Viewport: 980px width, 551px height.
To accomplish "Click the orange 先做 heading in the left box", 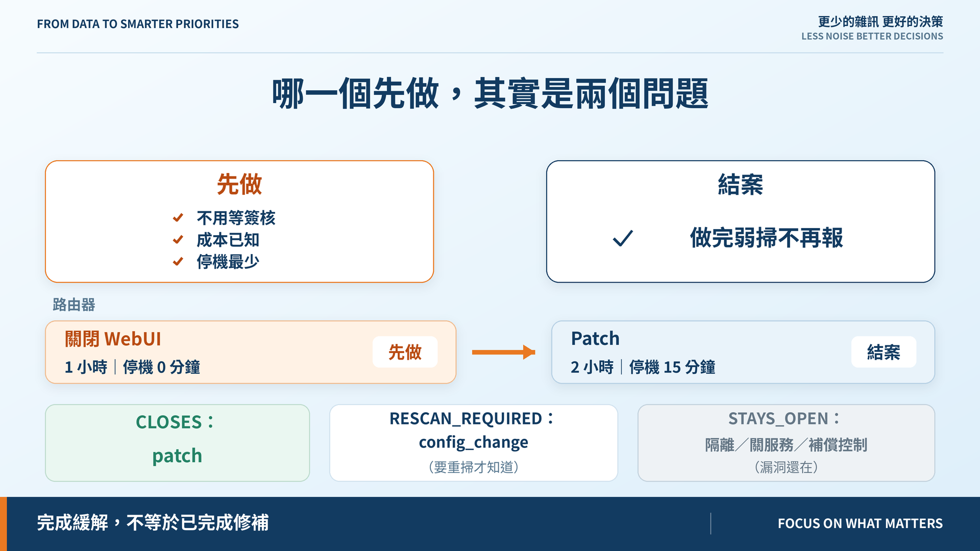I will point(239,184).
